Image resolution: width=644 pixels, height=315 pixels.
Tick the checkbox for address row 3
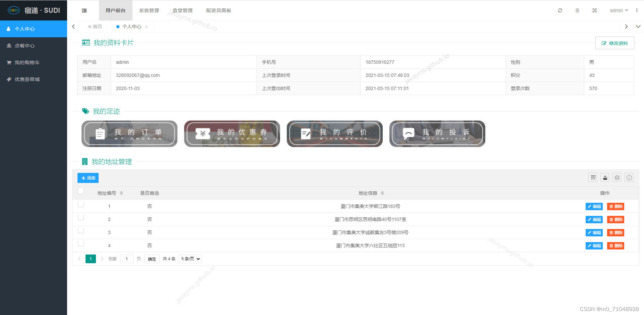point(81,230)
